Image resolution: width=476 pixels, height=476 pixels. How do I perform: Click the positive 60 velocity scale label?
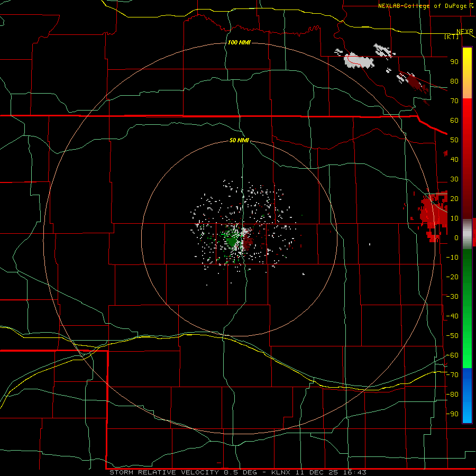tap(454, 120)
